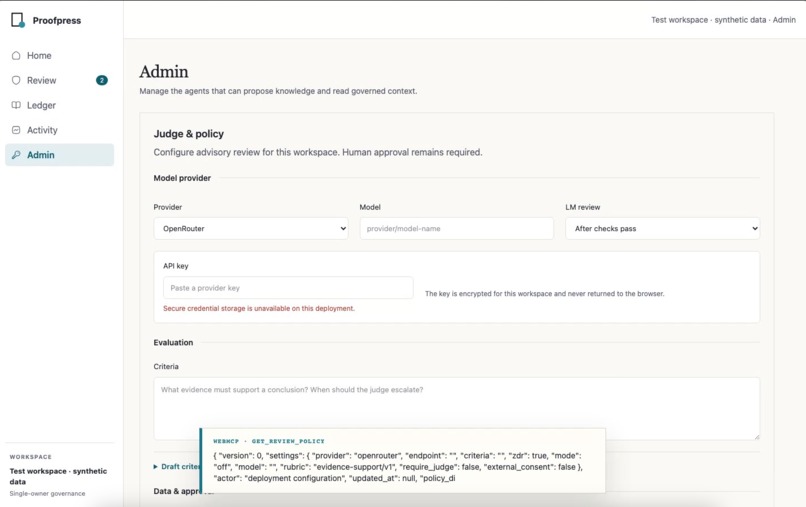
Task: Click the WORKSPACE label in sidebar
Action: [x=30, y=457]
